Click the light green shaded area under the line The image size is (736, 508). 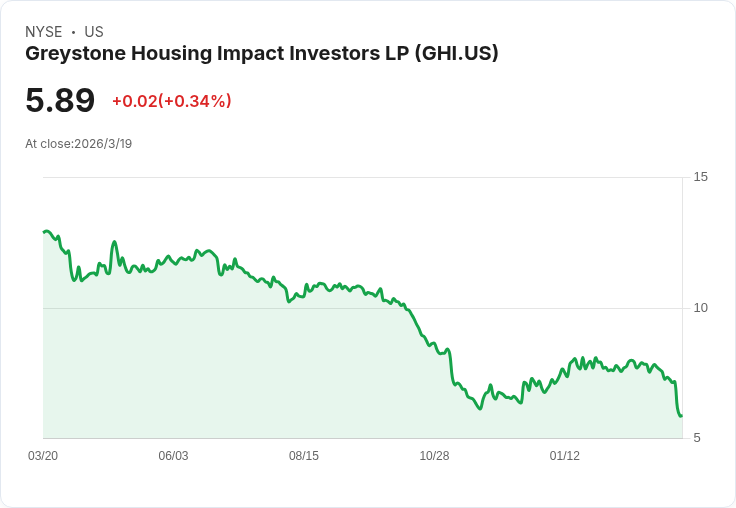[x=250, y=380]
